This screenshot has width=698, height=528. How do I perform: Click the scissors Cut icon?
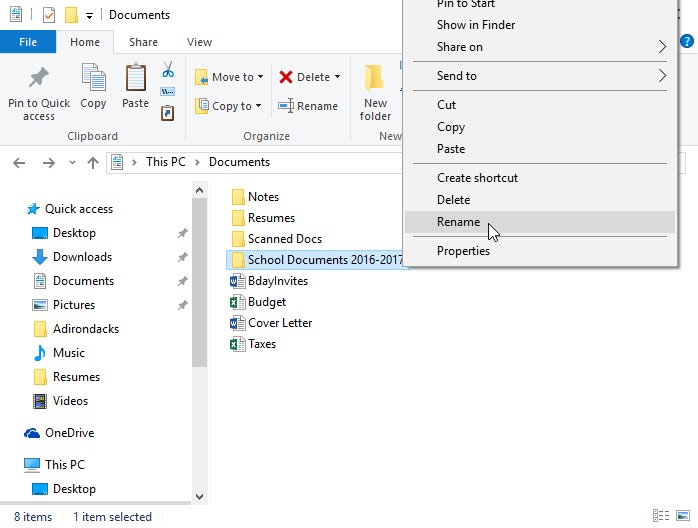(168, 69)
